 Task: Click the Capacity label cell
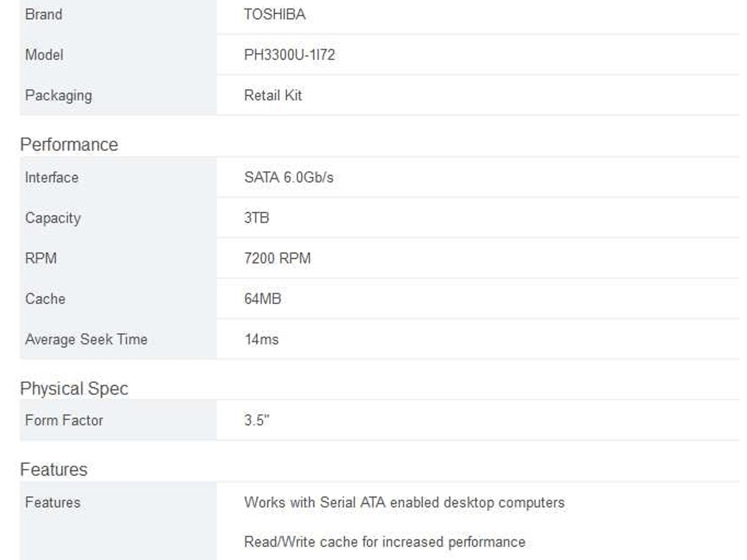(x=118, y=218)
